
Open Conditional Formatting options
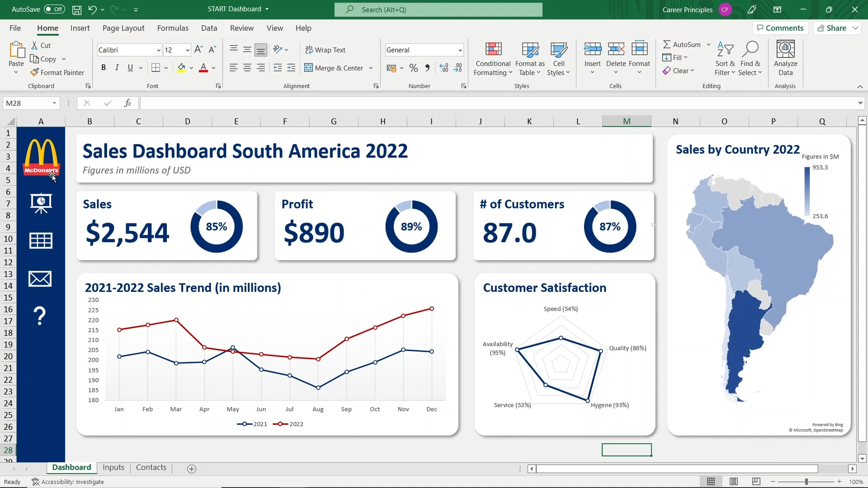click(492, 59)
